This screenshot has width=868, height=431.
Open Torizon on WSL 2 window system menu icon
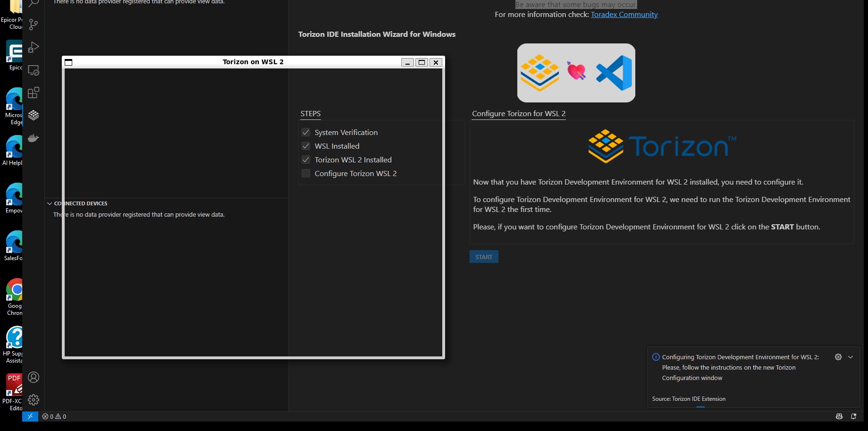click(x=68, y=62)
